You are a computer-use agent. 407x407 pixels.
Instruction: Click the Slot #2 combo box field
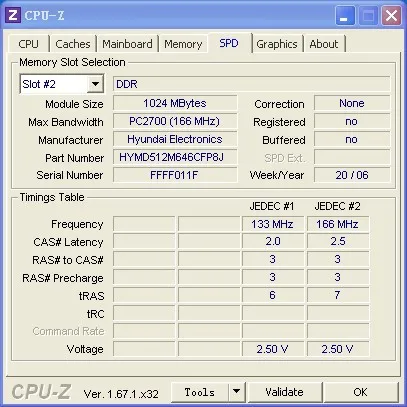click(62, 84)
